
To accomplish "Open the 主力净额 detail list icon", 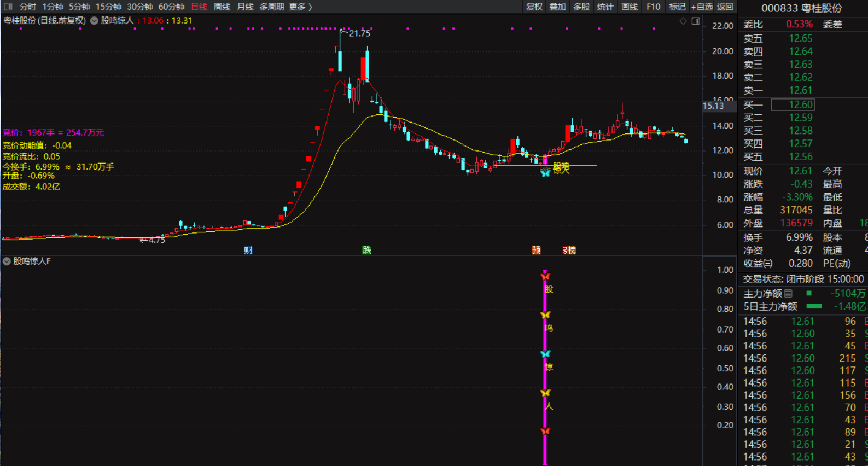I will tap(788, 294).
